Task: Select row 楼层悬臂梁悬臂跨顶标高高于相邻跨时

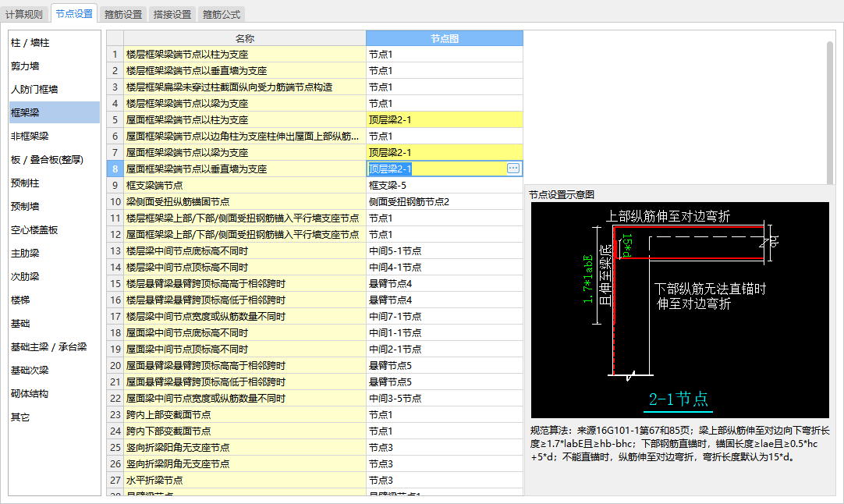Action: 245,283
